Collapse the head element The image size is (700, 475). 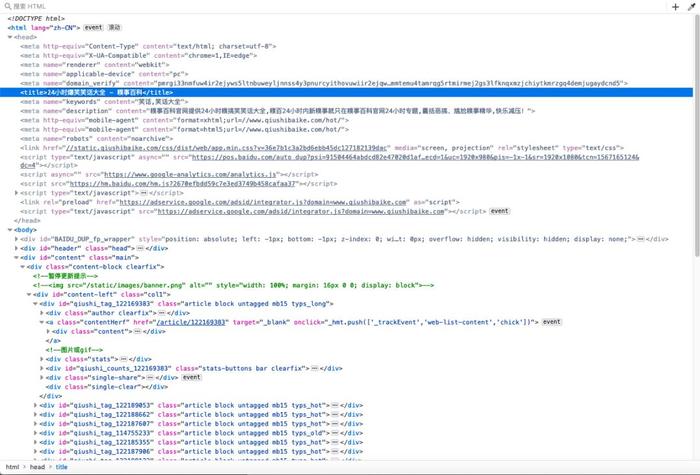[x=10, y=37]
